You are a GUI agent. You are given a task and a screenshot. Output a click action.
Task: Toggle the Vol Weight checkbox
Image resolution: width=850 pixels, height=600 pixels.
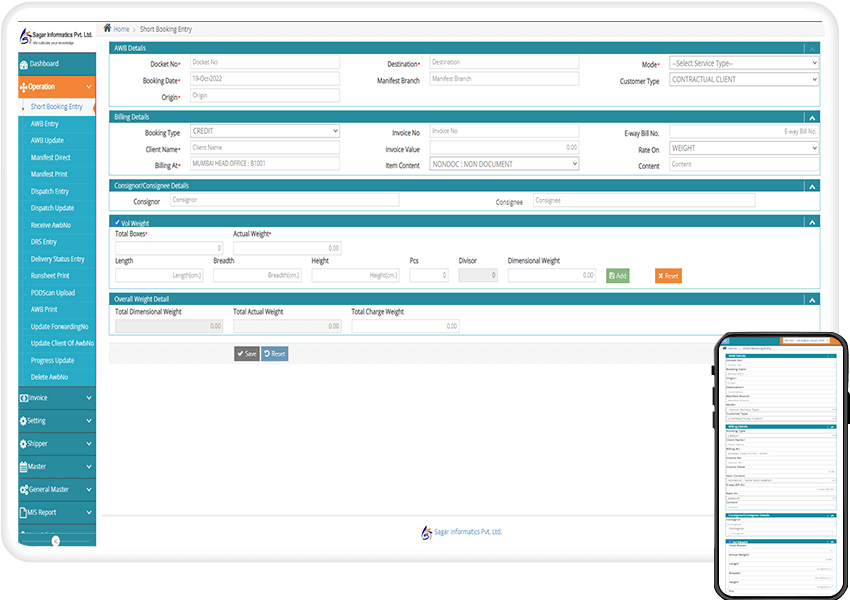click(x=117, y=222)
